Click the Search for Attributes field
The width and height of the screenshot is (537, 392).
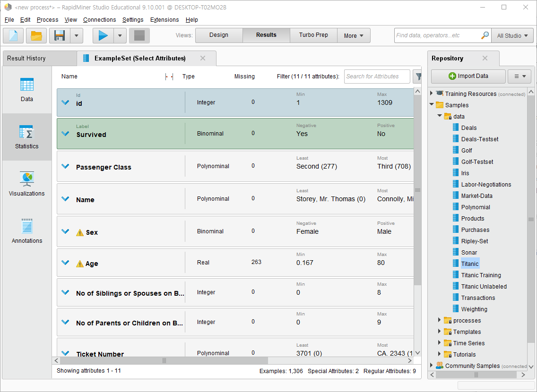pyautogui.click(x=377, y=77)
